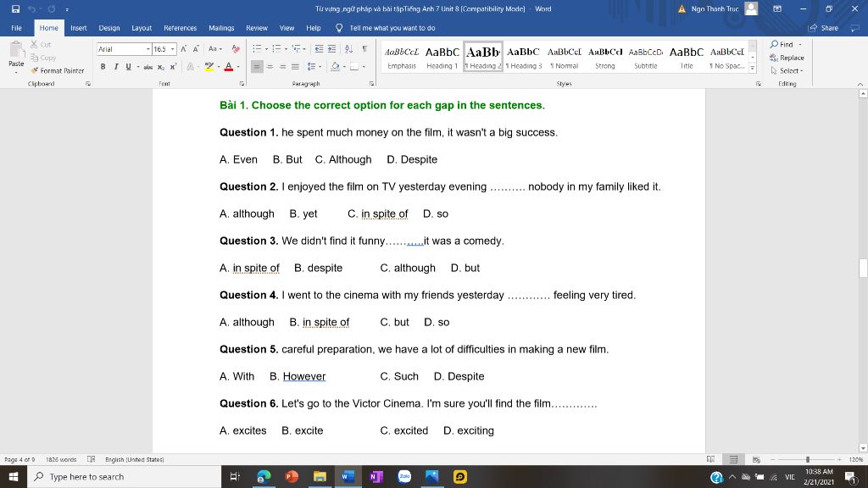
Task: Open the Select menu in Editing
Action: point(787,71)
